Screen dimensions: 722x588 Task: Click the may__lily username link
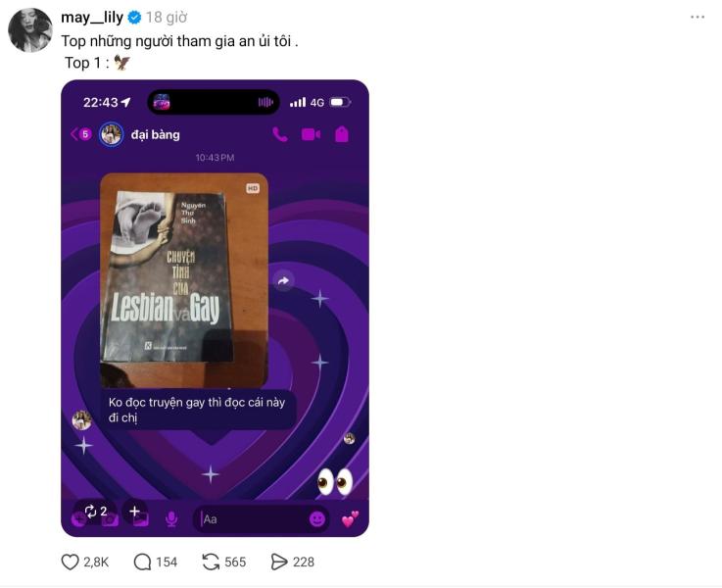point(92,18)
